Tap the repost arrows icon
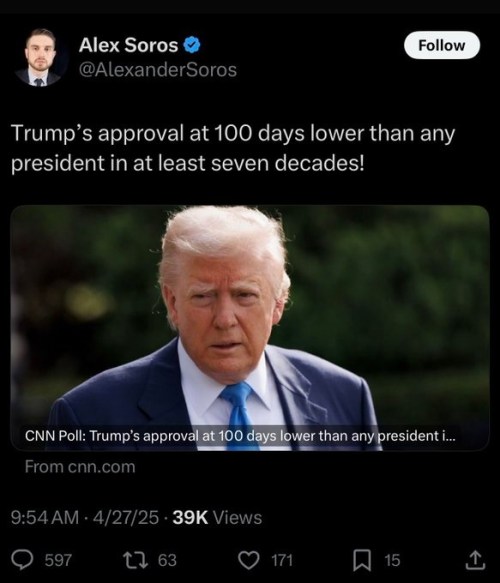 click(136, 560)
